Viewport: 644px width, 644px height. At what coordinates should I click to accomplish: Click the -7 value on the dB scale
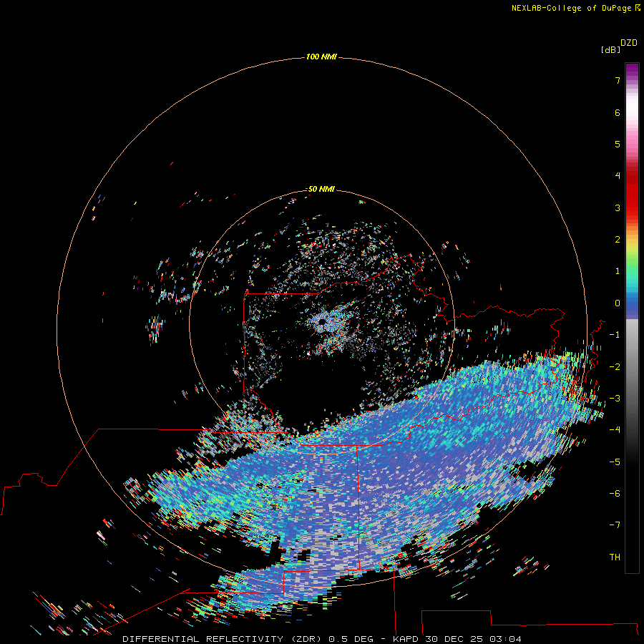click(x=615, y=525)
